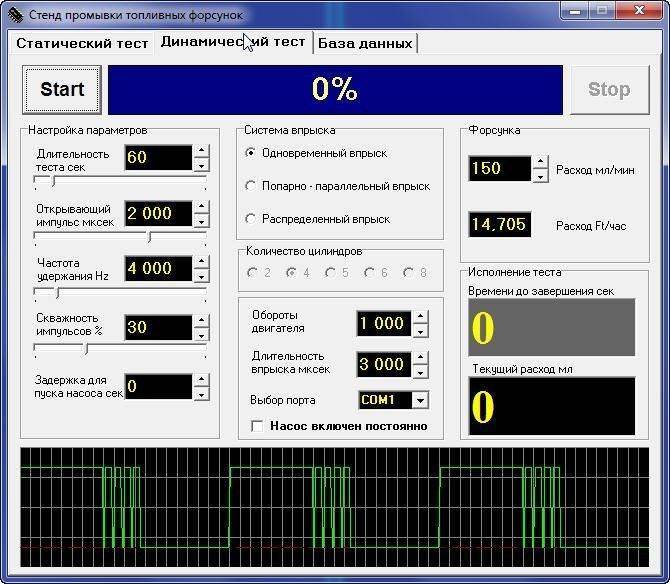Enable Насос включен постоянно checkbox
The height and width of the screenshot is (584, 670).
pyautogui.click(x=257, y=426)
